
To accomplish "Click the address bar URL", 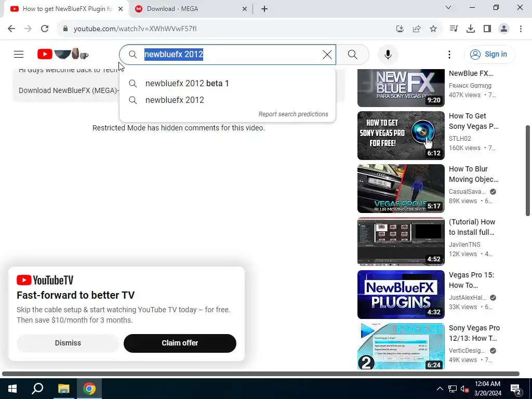I will (x=135, y=29).
